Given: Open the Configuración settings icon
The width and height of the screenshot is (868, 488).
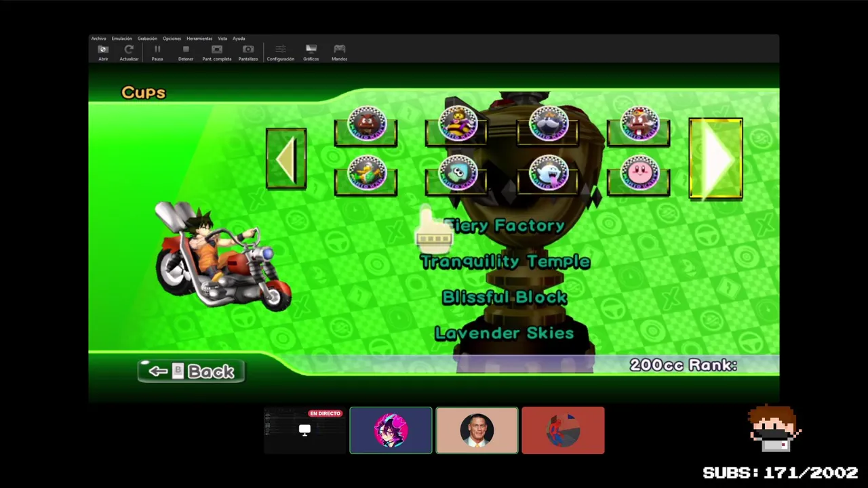Looking at the screenshot, I should (281, 53).
